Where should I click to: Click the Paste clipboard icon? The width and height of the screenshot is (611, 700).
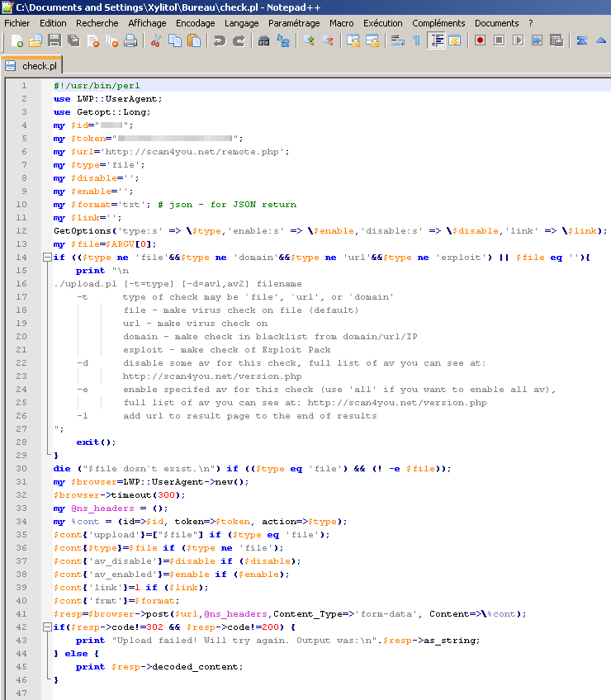click(194, 41)
